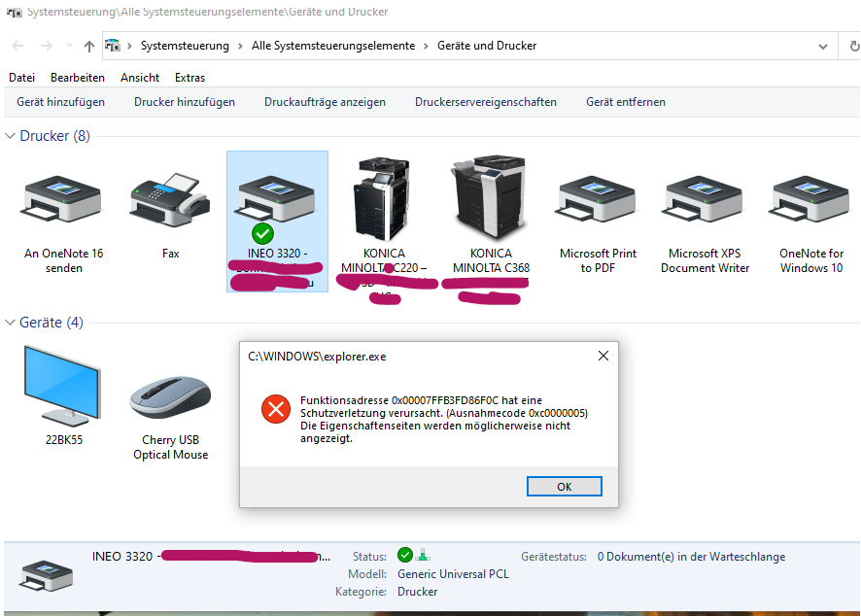Click the Generic Universal PCL model text
The height and width of the screenshot is (616, 861).
453,573
